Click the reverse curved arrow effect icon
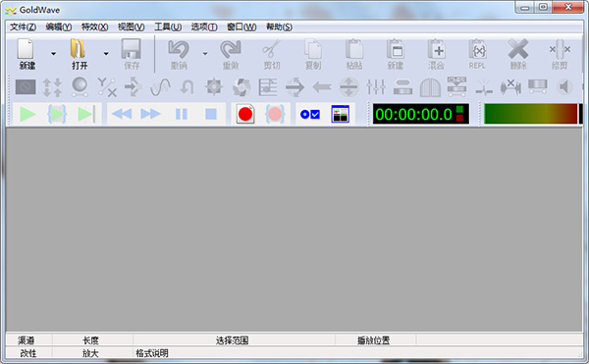The width and height of the screenshot is (589, 364). point(187,87)
